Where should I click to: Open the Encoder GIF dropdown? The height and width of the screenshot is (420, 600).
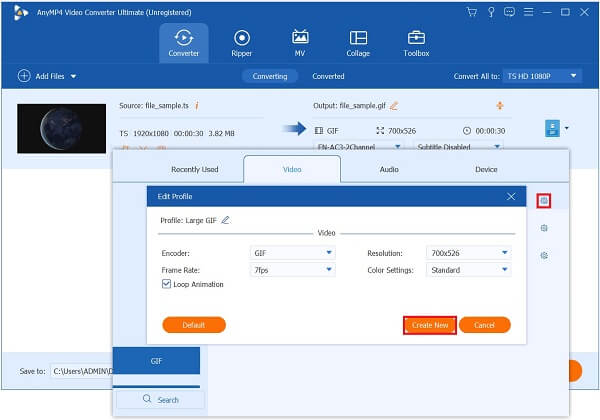[x=293, y=253]
